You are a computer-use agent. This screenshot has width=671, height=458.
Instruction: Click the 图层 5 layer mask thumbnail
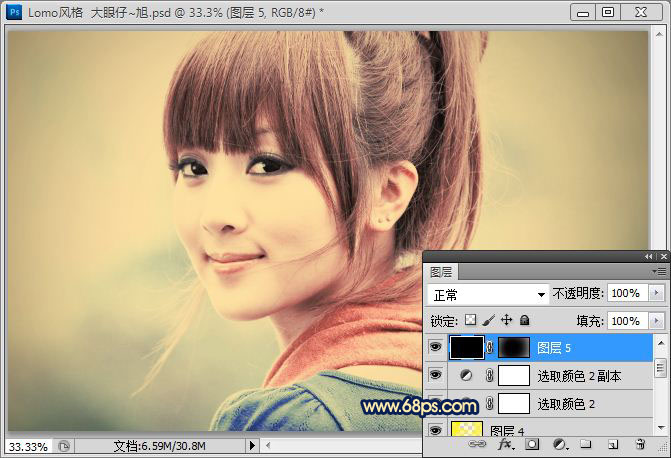(x=514, y=348)
